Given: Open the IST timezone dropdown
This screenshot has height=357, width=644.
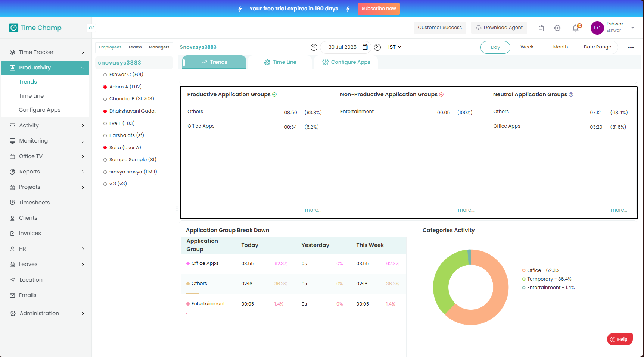Looking at the screenshot, I should click(395, 47).
